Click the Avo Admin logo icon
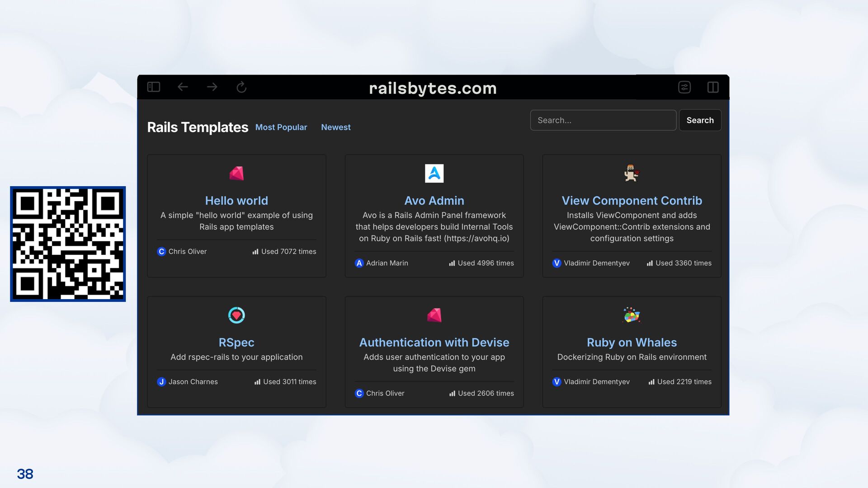 click(x=434, y=174)
